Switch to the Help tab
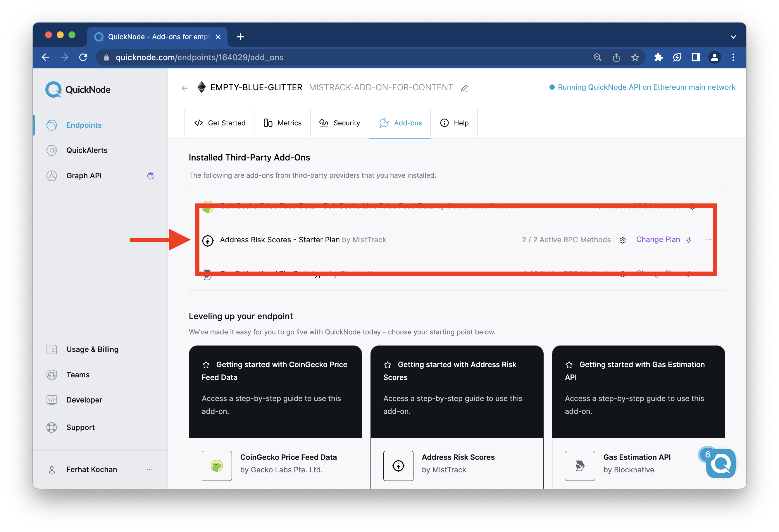 coord(454,123)
